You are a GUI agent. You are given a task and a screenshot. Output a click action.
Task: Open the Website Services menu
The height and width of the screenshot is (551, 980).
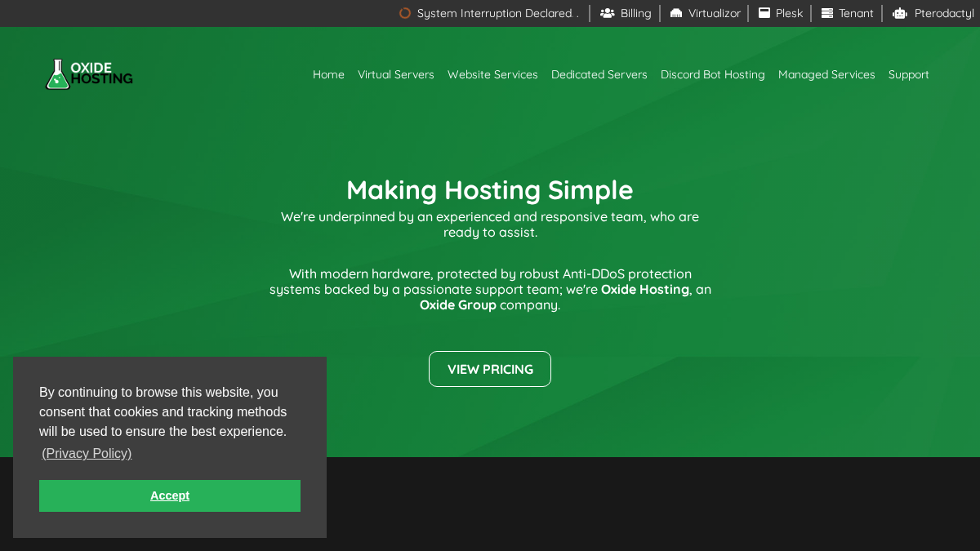coord(492,74)
